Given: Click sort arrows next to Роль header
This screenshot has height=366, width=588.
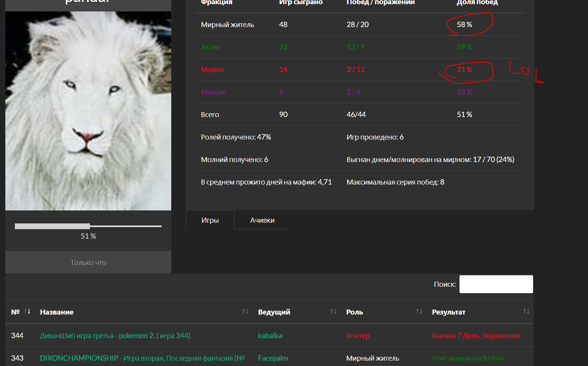Looking at the screenshot, I should coord(419,311).
